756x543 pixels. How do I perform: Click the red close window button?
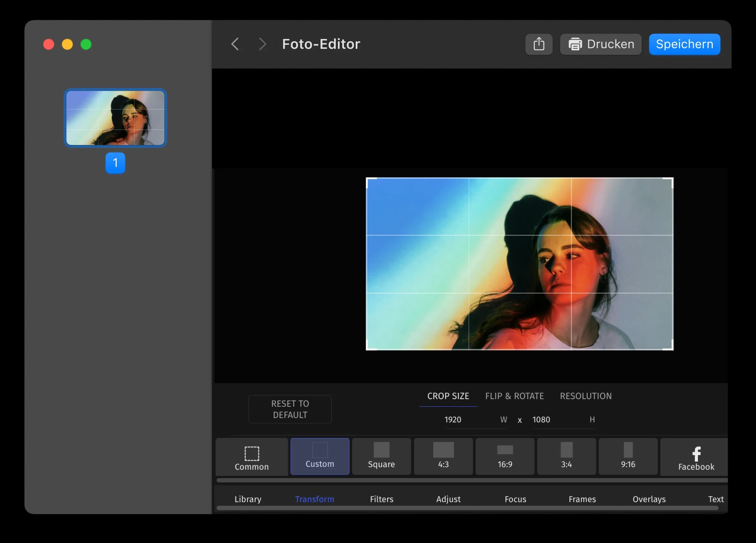pos(49,44)
